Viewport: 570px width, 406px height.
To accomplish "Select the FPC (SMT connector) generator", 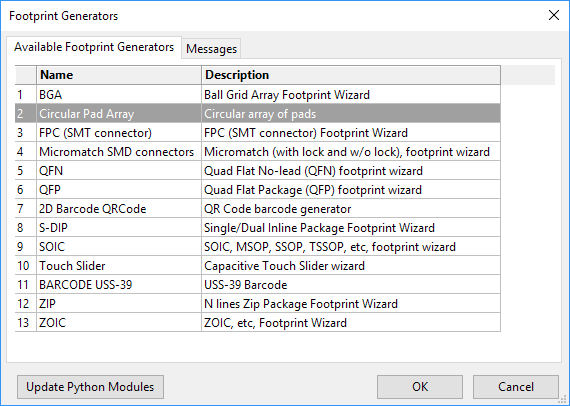I will point(258,133).
